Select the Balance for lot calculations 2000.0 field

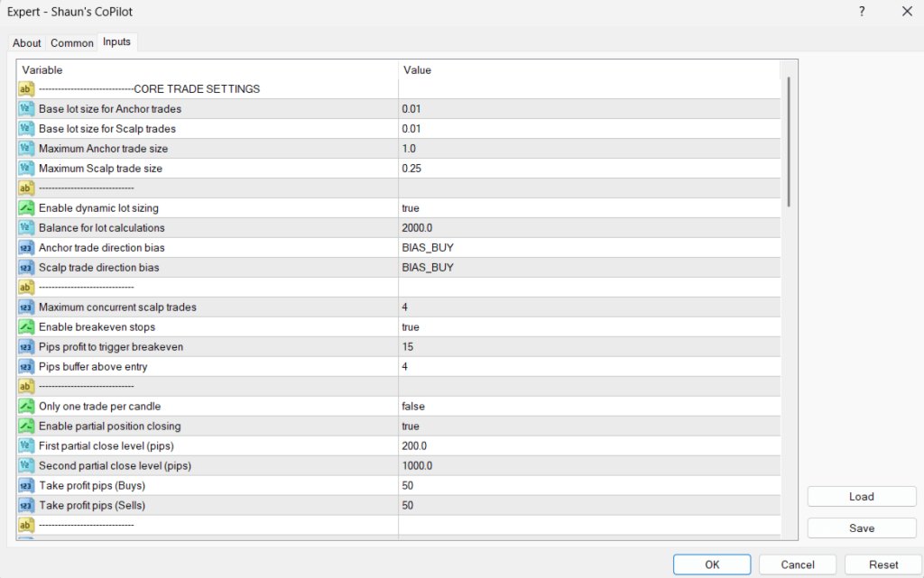pyautogui.click(x=589, y=228)
